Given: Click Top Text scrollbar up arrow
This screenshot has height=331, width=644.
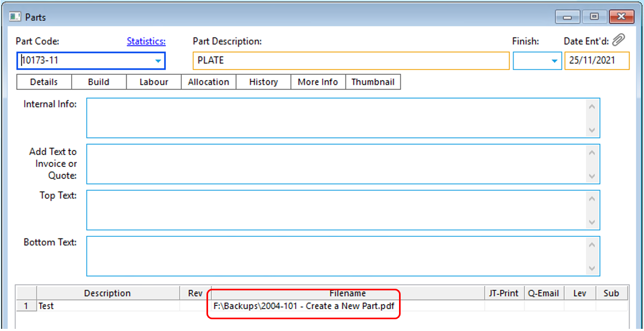Looking at the screenshot, I should (x=592, y=198).
